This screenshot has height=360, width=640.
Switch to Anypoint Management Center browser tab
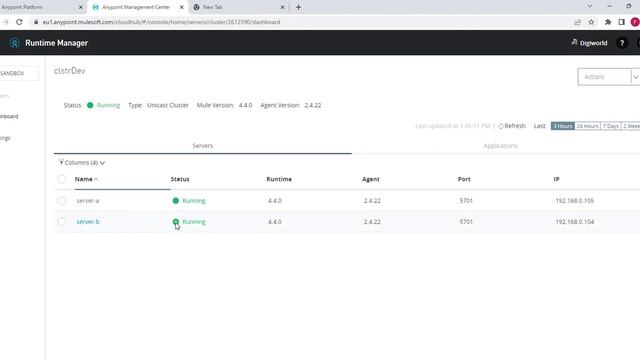pyautogui.click(x=136, y=7)
